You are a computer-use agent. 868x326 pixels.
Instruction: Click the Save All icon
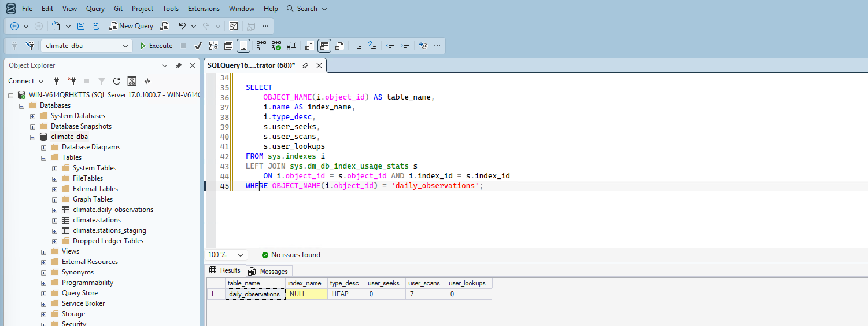tap(96, 26)
